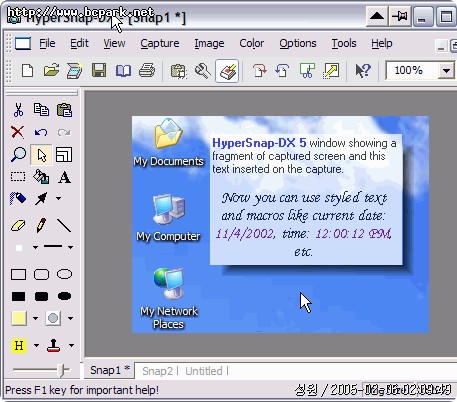457x402 pixels.
Task: Select the red stamp tool
Action: (x=54, y=345)
